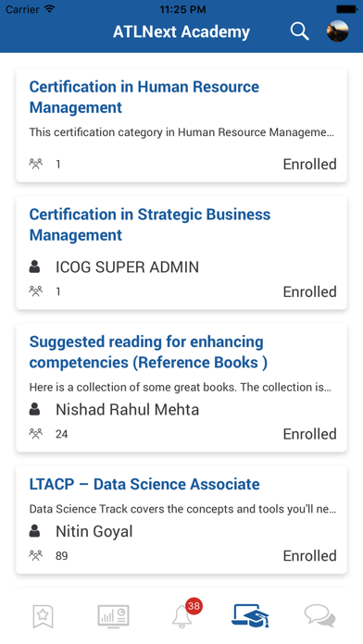Tap Enrolled on Strategic Business Management card
Image resolution: width=363 pixels, height=644 pixels.
[309, 291]
